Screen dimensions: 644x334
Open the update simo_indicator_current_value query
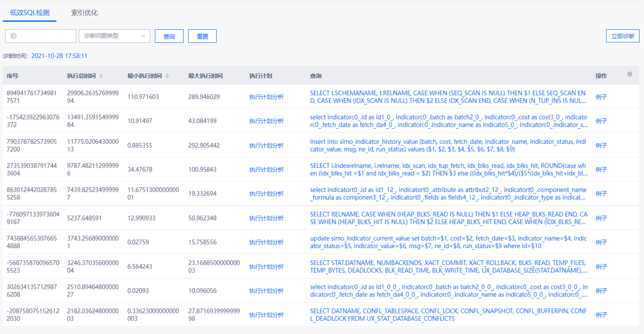point(448,242)
